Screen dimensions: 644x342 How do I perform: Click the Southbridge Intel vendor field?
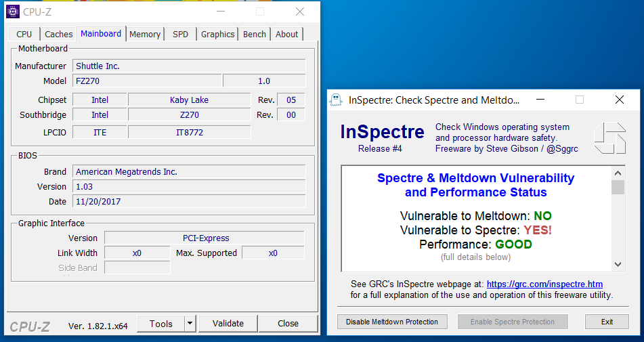point(100,115)
